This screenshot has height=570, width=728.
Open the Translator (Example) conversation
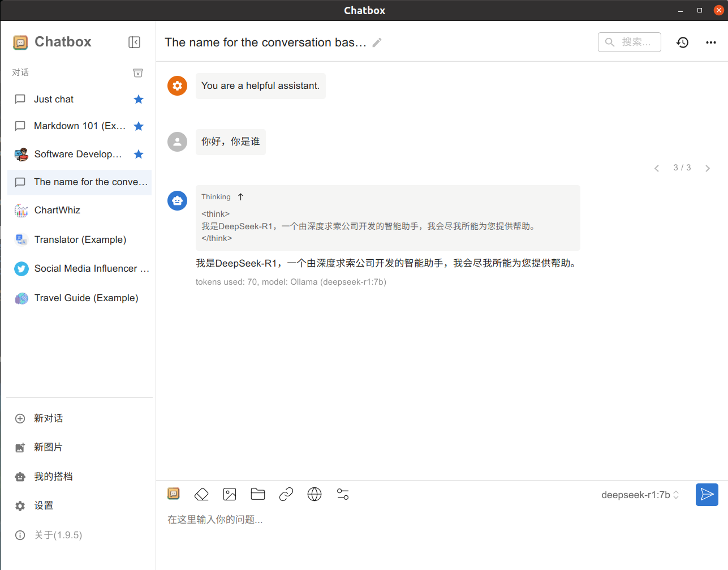pyautogui.click(x=79, y=239)
